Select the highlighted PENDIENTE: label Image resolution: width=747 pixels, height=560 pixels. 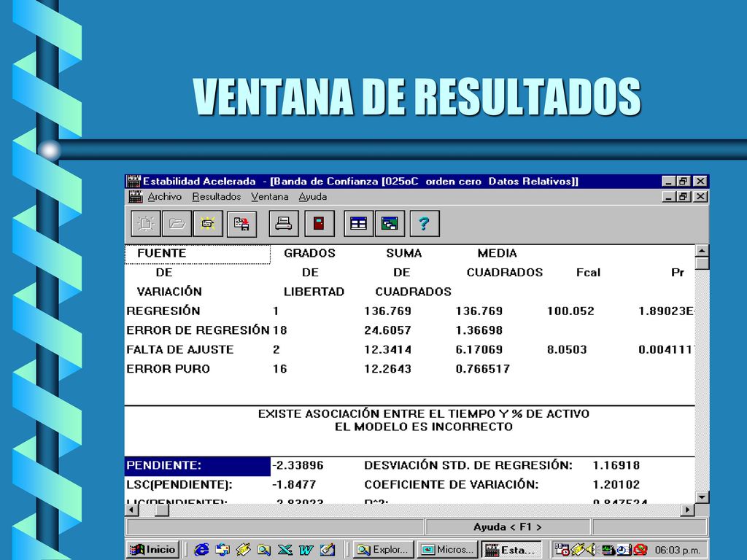[197, 466]
